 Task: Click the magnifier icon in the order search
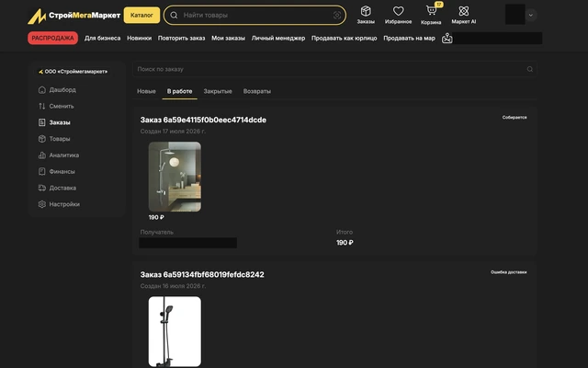tap(529, 69)
